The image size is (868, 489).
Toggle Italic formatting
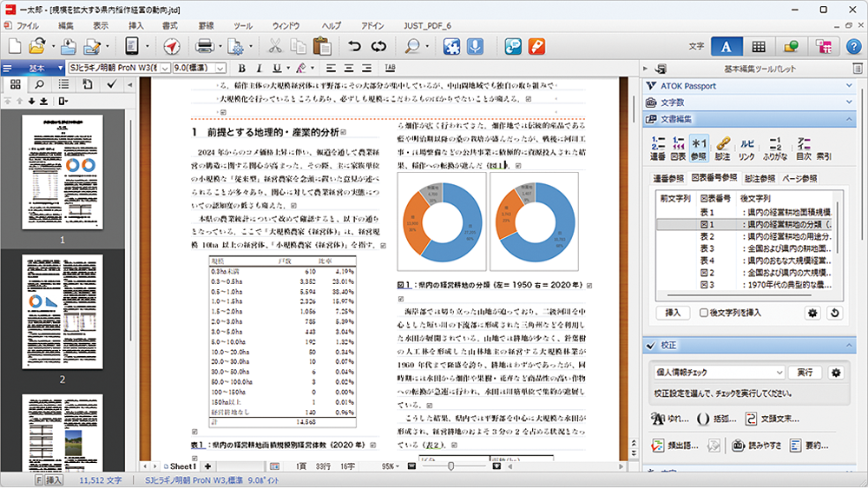tap(259, 68)
